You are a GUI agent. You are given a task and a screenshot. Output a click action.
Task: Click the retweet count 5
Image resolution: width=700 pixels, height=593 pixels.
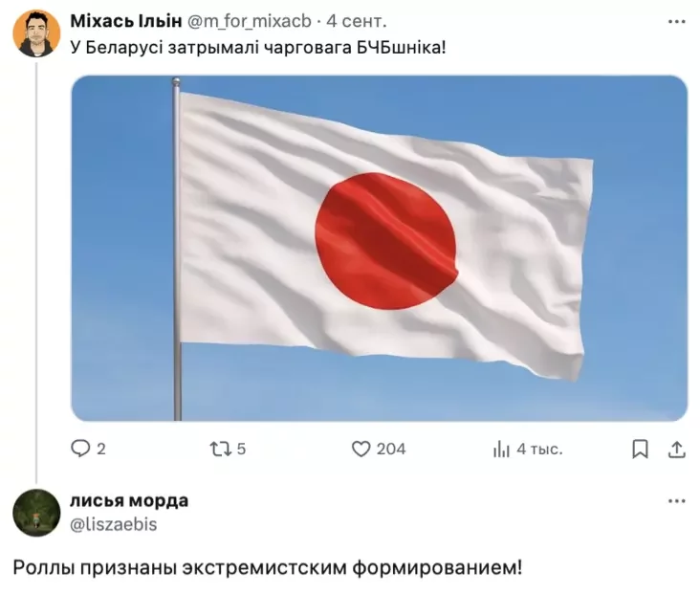click(241, 449)
